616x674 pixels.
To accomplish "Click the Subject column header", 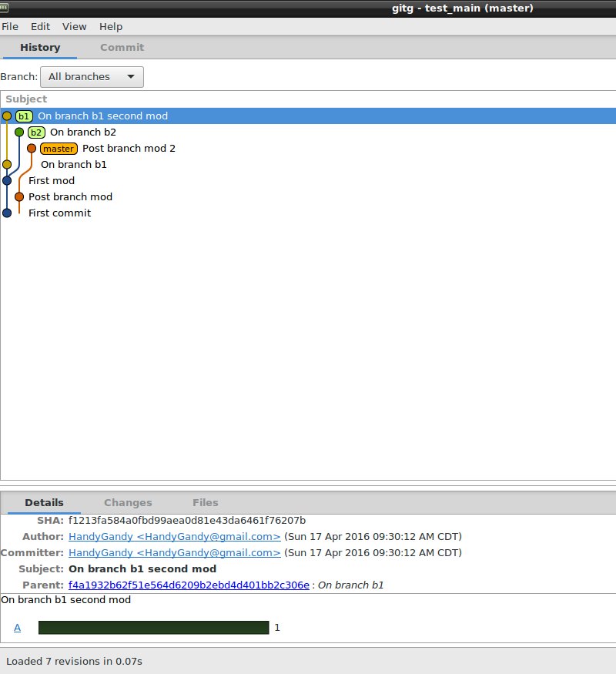I will [26, 99].
